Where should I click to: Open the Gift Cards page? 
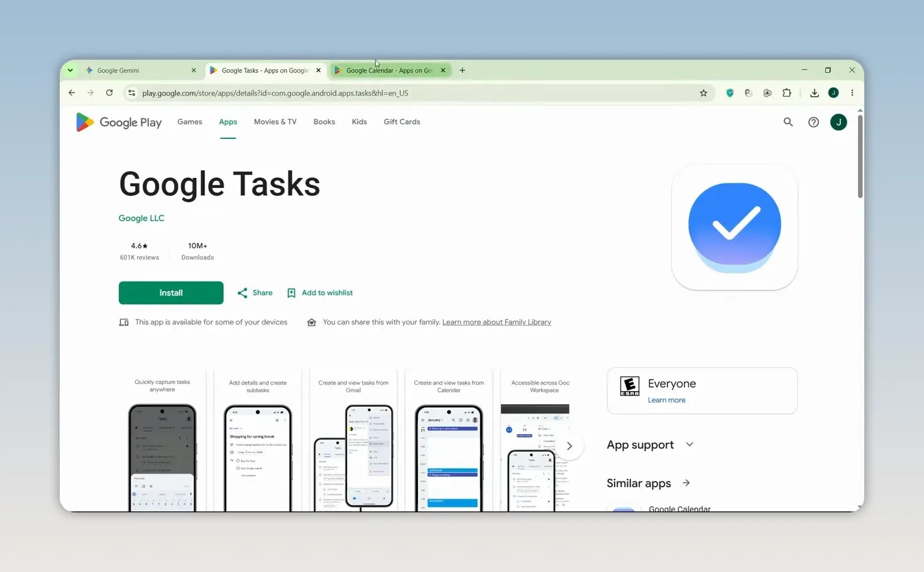(x=402, y=122)
